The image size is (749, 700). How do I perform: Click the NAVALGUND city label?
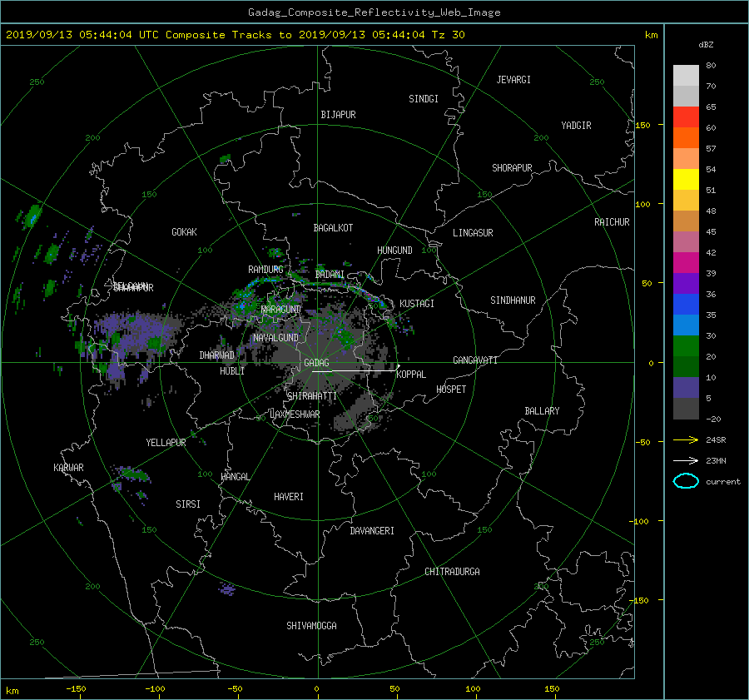pyautogui.click(x=275, y=338)
